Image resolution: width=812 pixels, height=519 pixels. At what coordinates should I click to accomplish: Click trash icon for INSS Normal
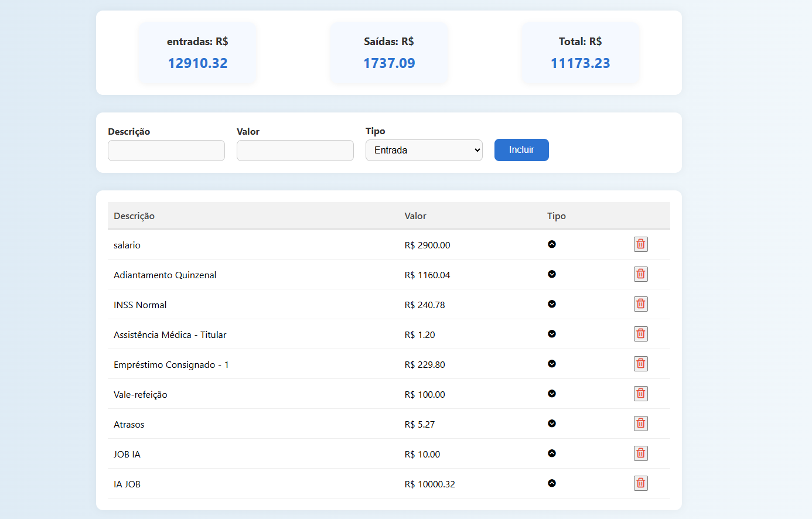[640, 304]
